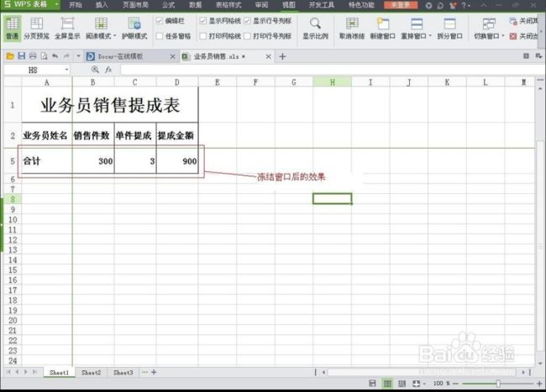Select the 普通 normal view icon
Screen dimensions: 546x392
[x=13, y=28]
